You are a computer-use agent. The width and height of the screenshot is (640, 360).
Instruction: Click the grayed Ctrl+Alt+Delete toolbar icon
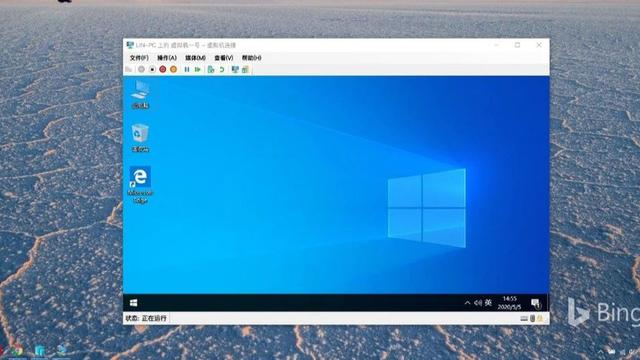(129, 69)
